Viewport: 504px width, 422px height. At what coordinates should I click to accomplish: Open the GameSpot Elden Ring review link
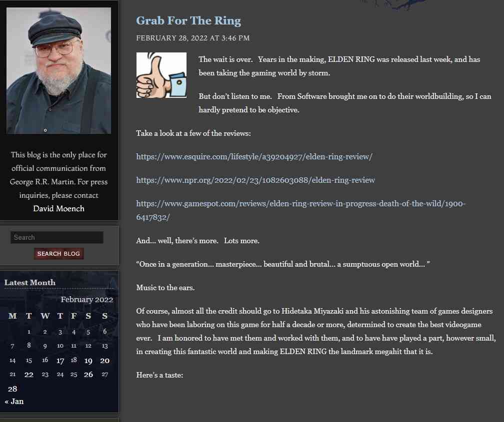click(x=301, y=210)
